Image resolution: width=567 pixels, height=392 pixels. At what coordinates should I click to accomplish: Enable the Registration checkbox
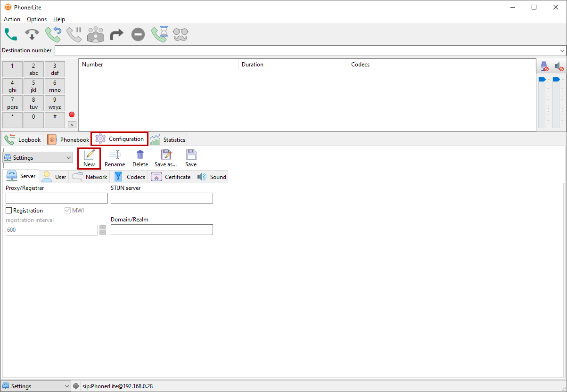click(x=9, y=211)
